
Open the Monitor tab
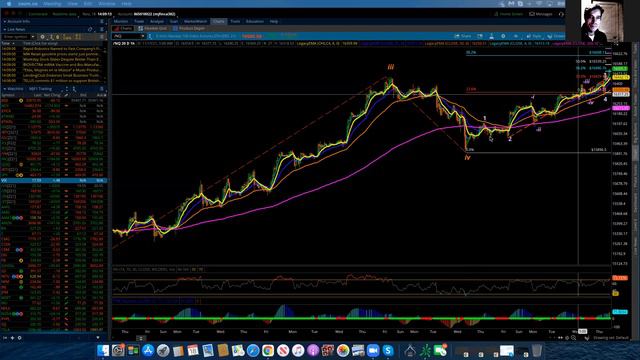[121, 21]
